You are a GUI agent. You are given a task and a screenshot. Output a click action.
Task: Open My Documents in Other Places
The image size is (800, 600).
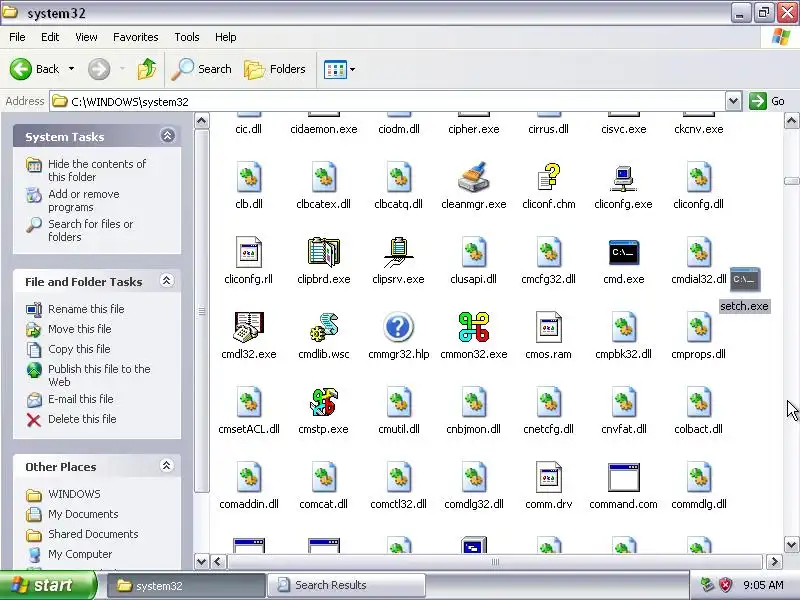[x=83, y=514]
